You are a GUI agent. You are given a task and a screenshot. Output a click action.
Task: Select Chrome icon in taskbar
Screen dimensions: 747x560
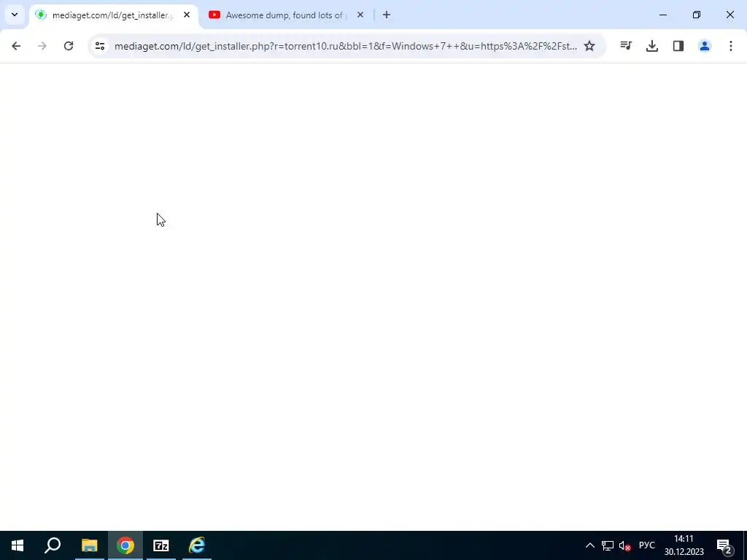coord(125,545)
